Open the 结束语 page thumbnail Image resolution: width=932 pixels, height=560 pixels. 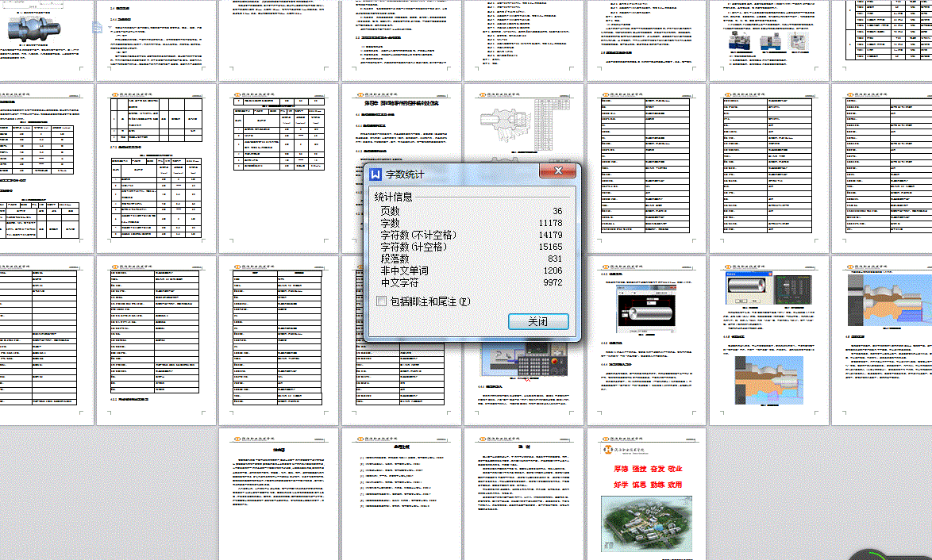pos(279,494)
